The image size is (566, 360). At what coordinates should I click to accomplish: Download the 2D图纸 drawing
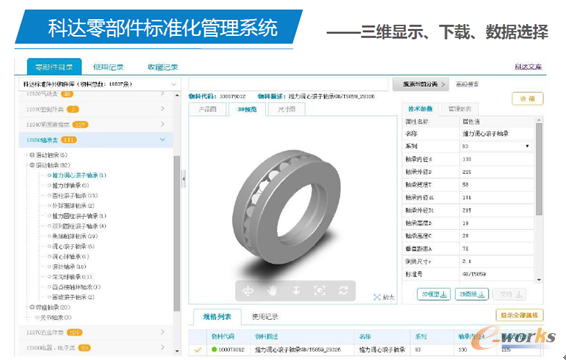(472, 294)
